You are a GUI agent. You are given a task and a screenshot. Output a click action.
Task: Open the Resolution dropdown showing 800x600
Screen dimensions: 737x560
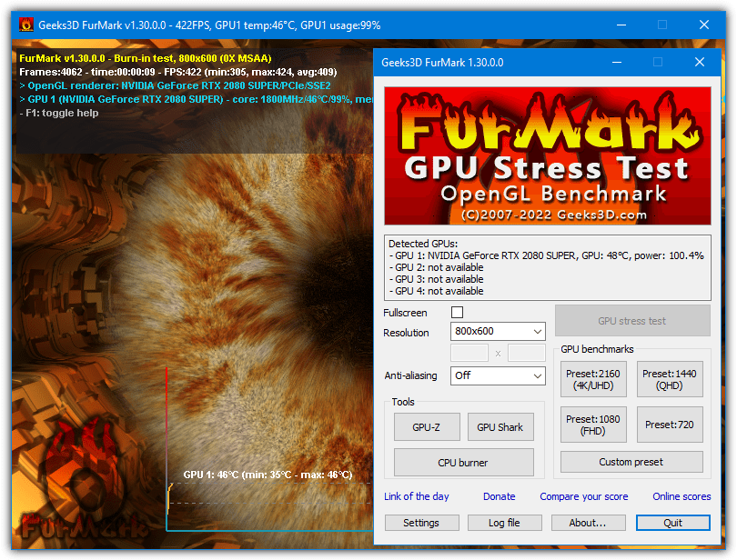498,331
